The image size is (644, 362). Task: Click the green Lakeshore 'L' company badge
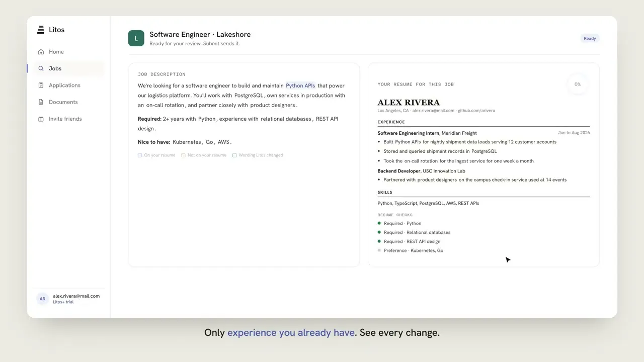tap(136, 38)
